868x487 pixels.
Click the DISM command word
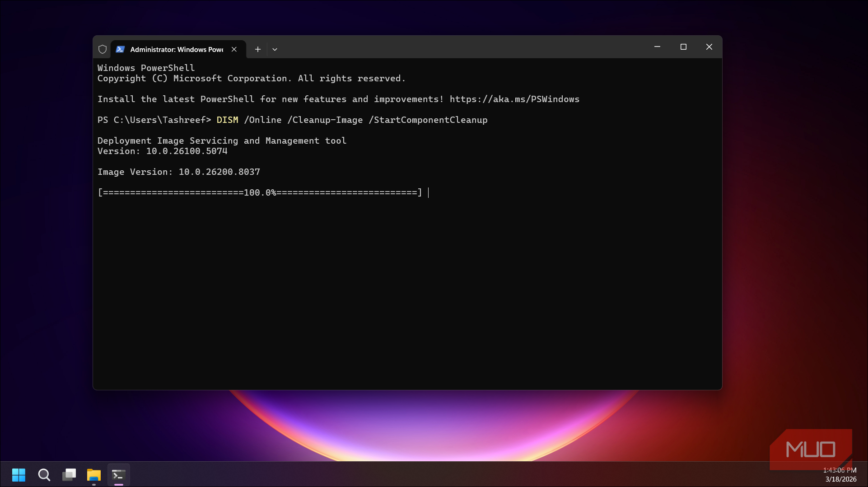(x=227, y=120)
